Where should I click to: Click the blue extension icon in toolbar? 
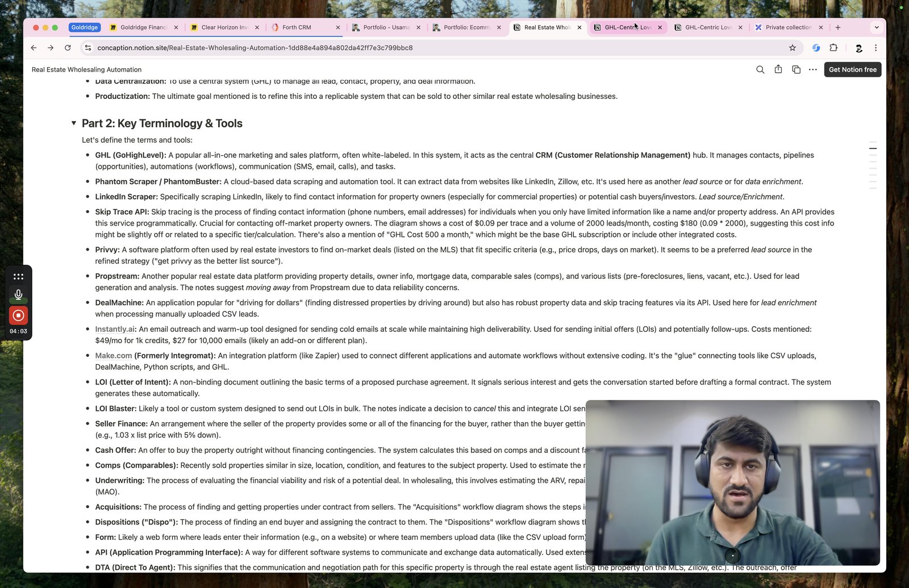816,48
